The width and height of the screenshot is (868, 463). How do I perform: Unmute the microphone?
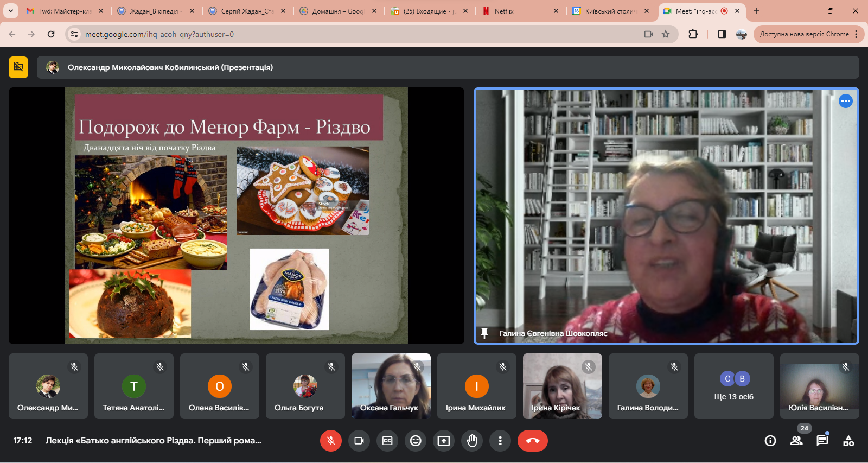[331, 441]
